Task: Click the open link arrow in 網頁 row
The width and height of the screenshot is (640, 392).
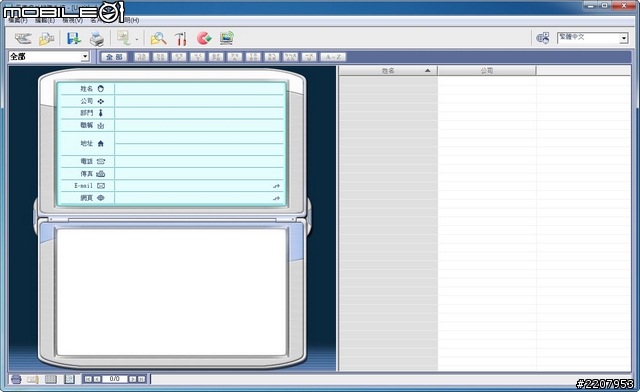Action: pyautogui.click(x=277, y=198)
